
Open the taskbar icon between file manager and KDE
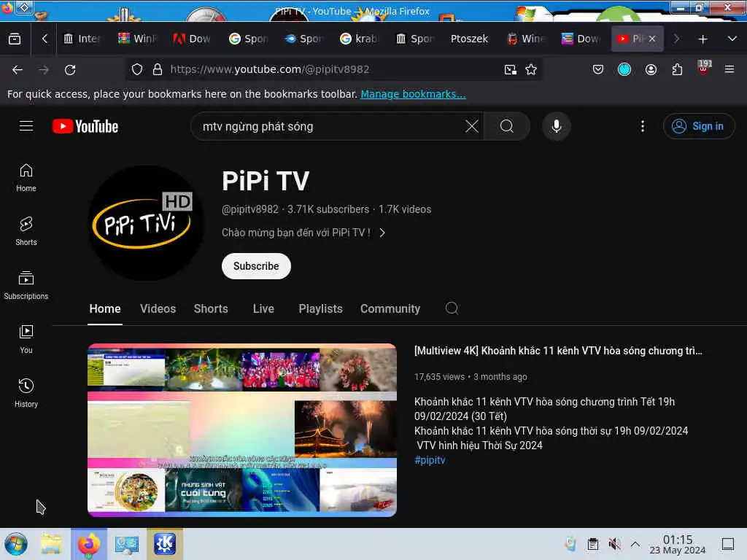126,544
